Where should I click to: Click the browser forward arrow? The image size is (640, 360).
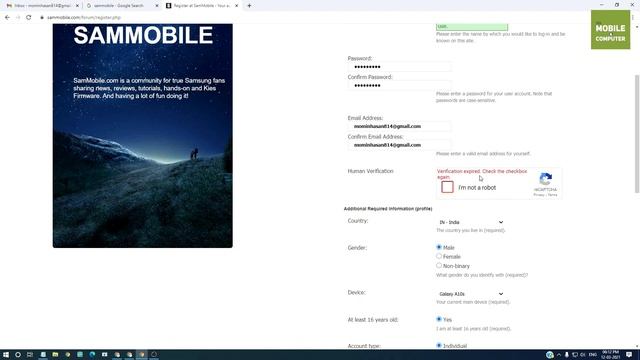18,18
